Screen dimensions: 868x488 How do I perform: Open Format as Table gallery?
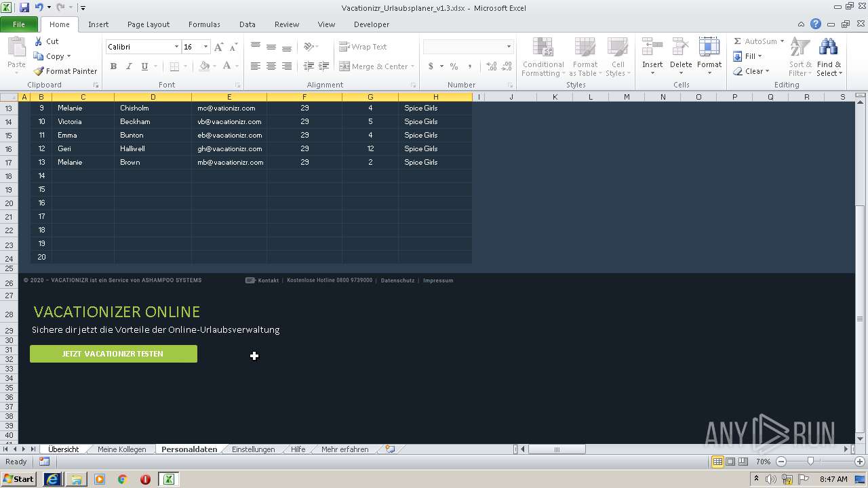click(585, 58)
